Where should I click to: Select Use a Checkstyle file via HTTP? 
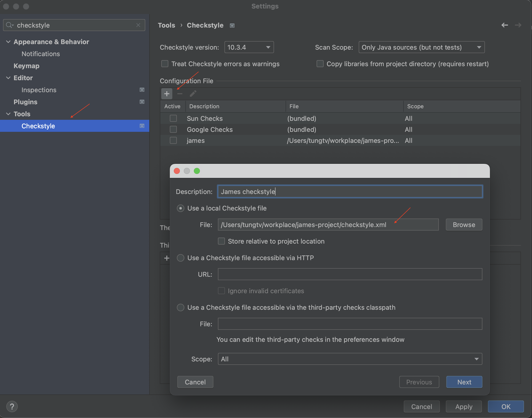[181, 258]
